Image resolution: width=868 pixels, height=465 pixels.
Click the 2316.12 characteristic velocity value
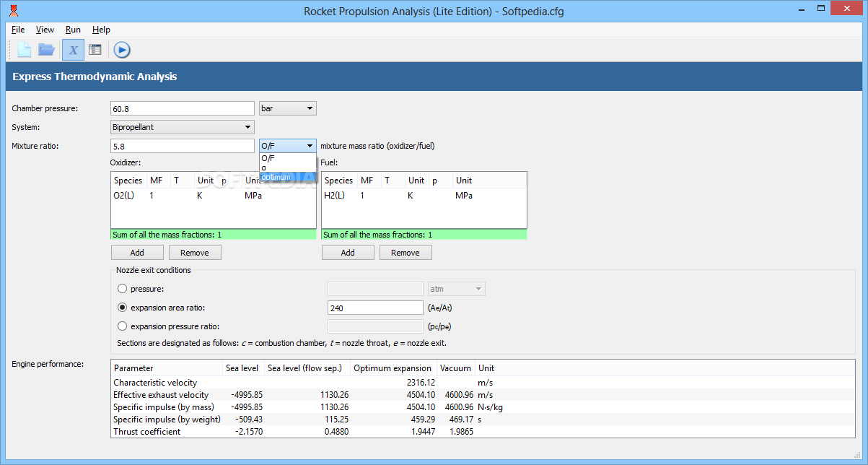point(421,383)
